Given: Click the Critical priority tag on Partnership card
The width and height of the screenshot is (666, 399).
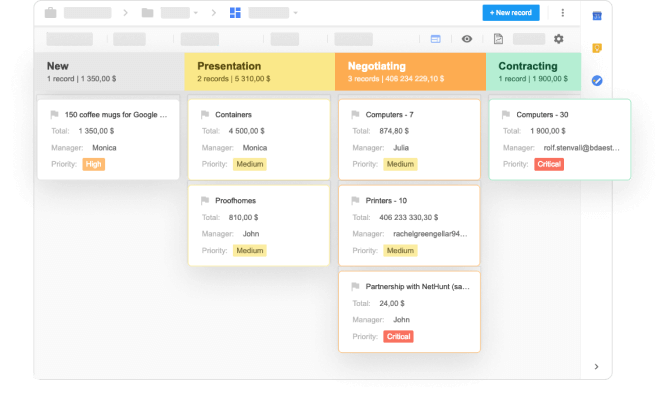Looking at the screenshot, I should coord(398,337).
